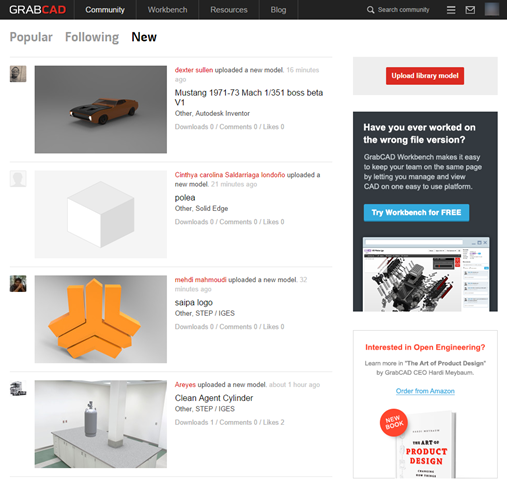Open Areyes' truck avatar
The image size is (507, 480).
click(18, 388)
